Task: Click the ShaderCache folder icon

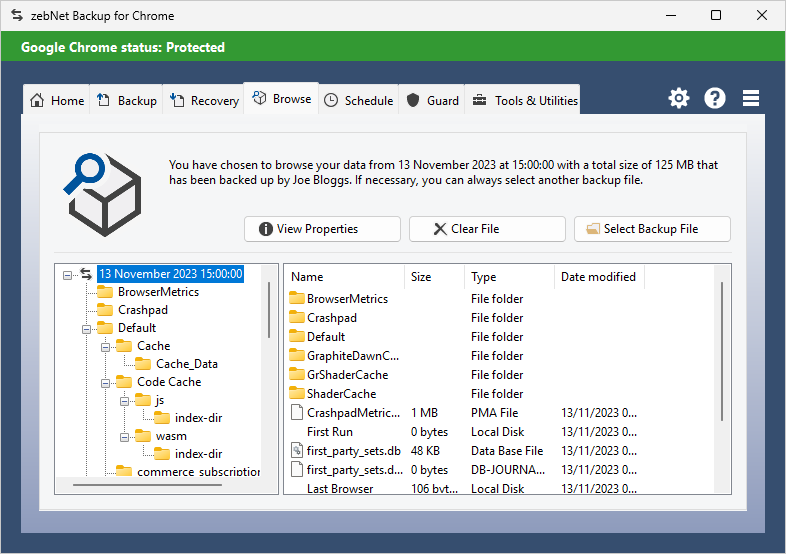Action: click(x=297, y=394)
